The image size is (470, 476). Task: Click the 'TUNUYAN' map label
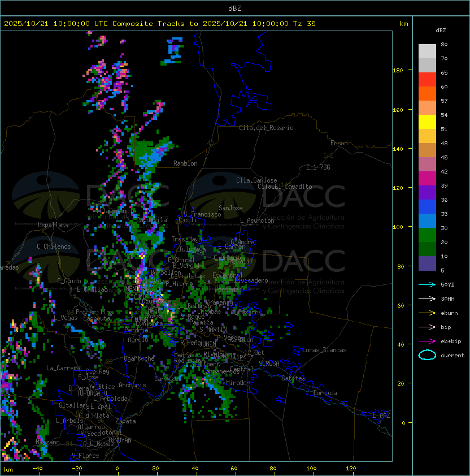pos(120,440)
